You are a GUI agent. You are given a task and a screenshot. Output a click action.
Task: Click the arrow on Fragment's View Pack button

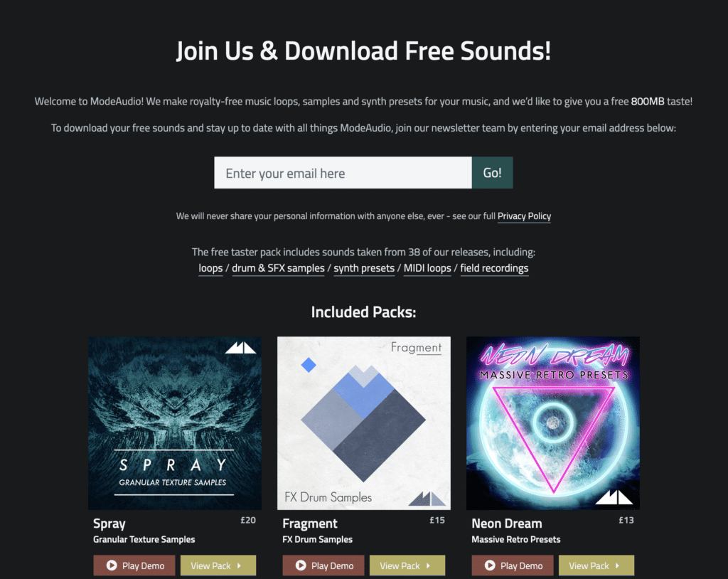tap(428, 565)
